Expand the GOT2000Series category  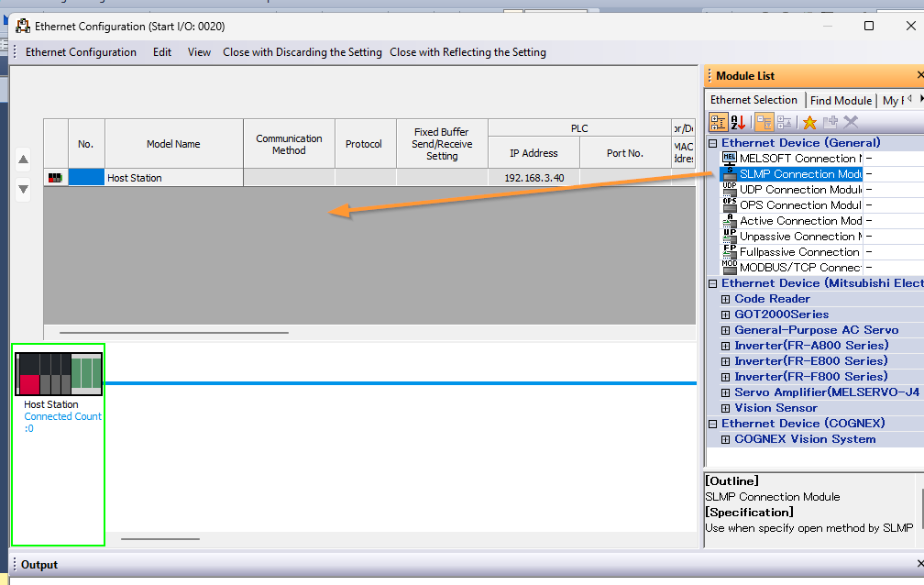726,315
